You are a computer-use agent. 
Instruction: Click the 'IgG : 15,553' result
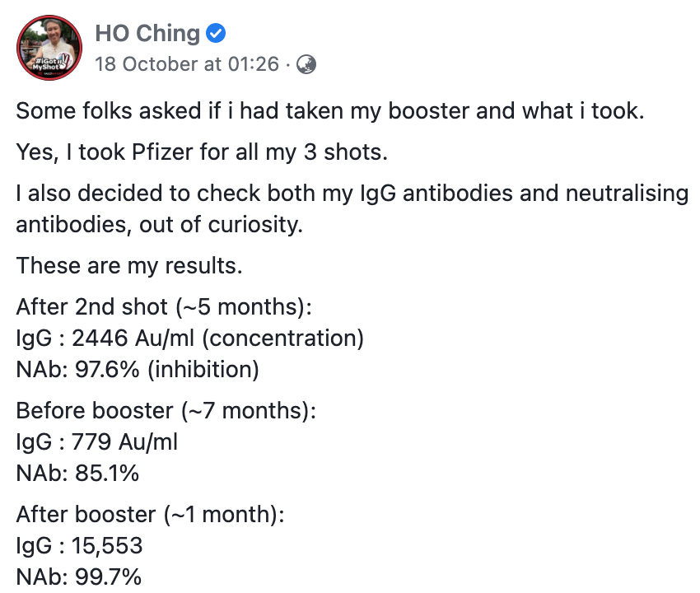tap(79, 546)
